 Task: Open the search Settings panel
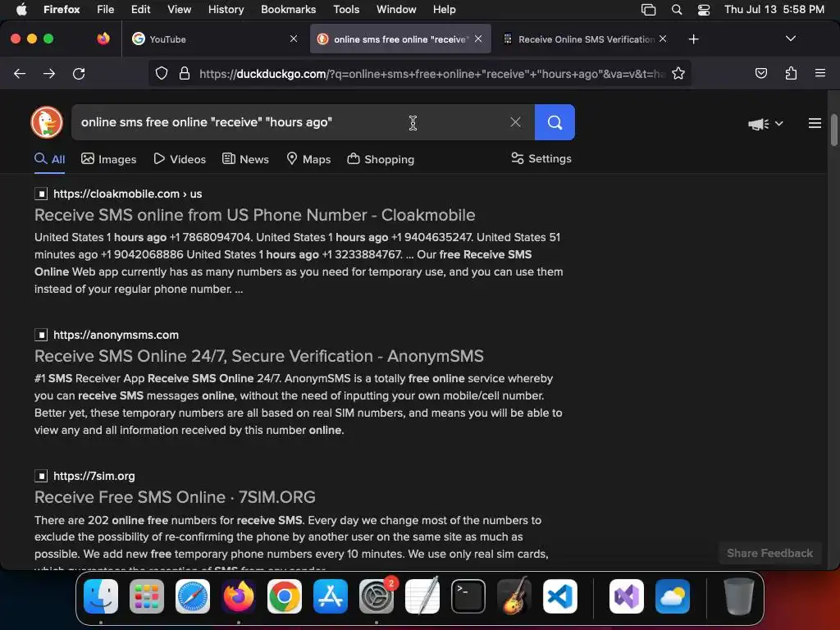(541, 158)
